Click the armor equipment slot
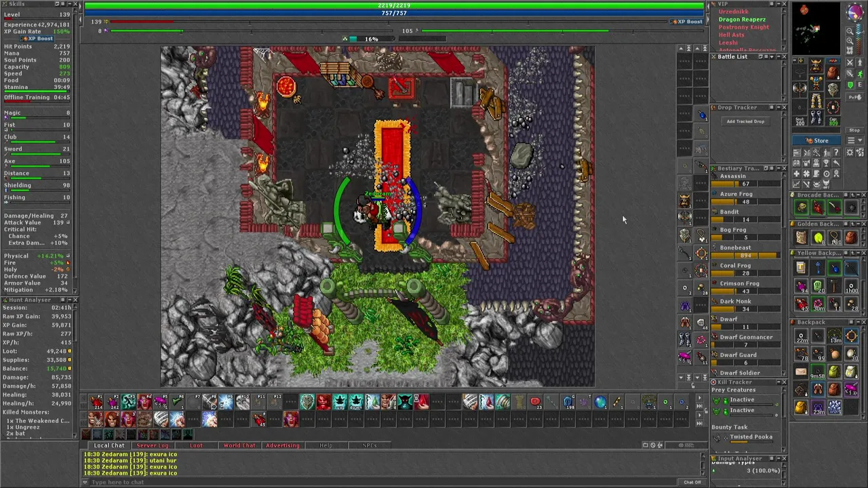This screenshot has width=868, height=488. pos(817,83)
